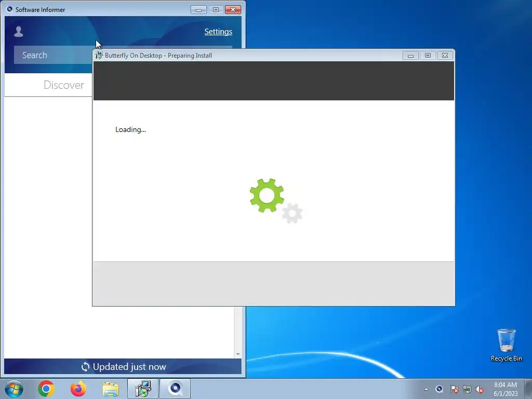Open the Windows Start menu
The width and height of the screenshot is (532, 399).
click(14, 389)
